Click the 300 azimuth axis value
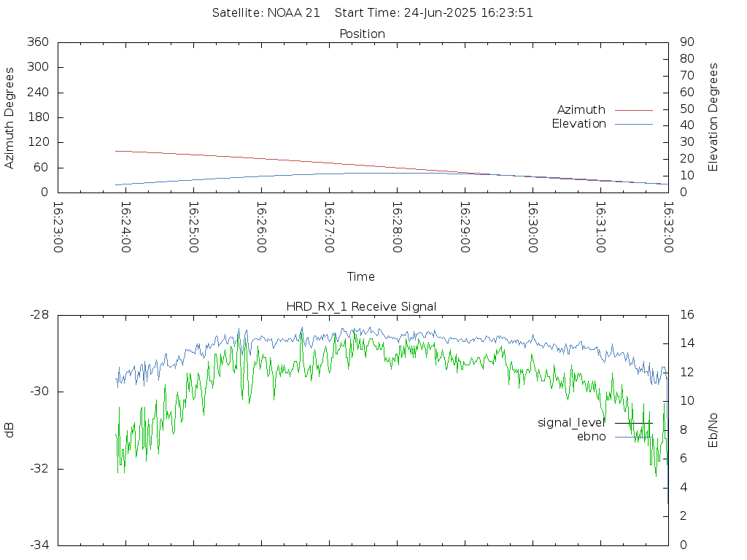This screenshot has height=560, width=747. click(x=38, y=66)
